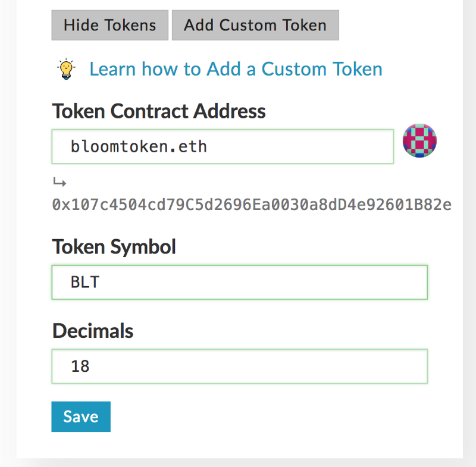This screenshot has height=467, width=476.
Task: Focus the Token Contract Address field
Action: 223,146
